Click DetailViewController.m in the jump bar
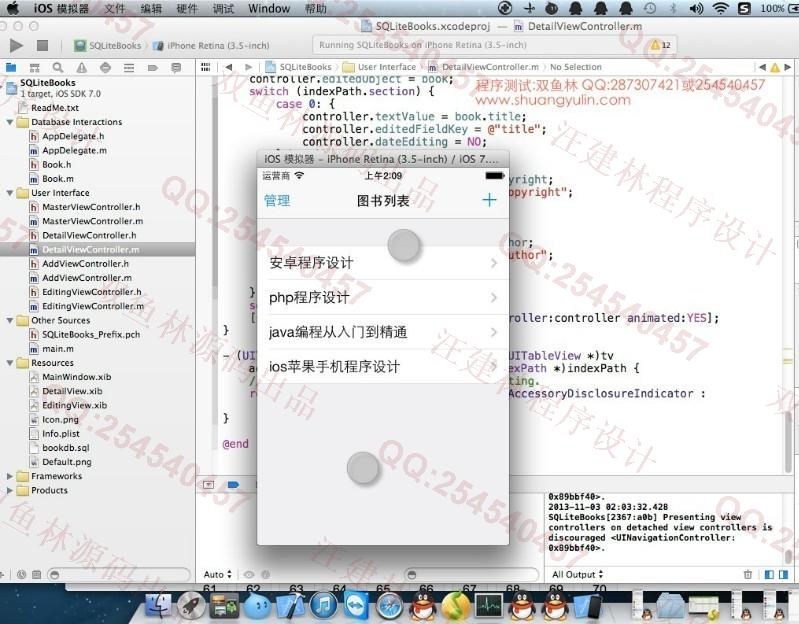This screenshot has width=799, height=624. [484, 67]
